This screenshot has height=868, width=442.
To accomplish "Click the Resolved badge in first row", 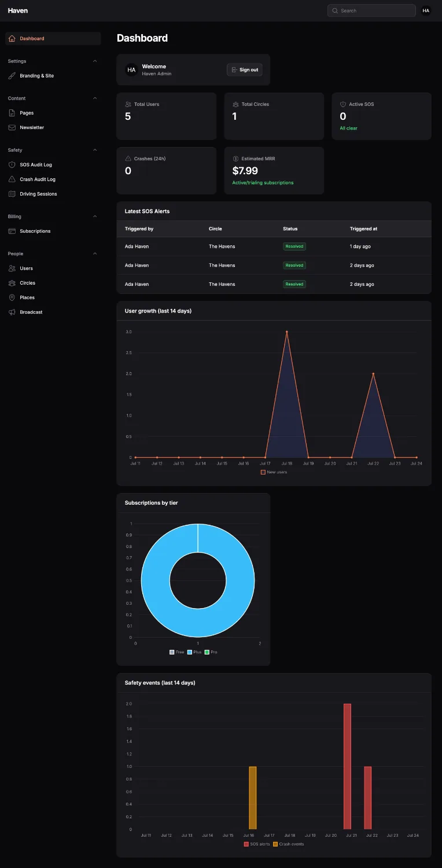I will click(294, 247).
